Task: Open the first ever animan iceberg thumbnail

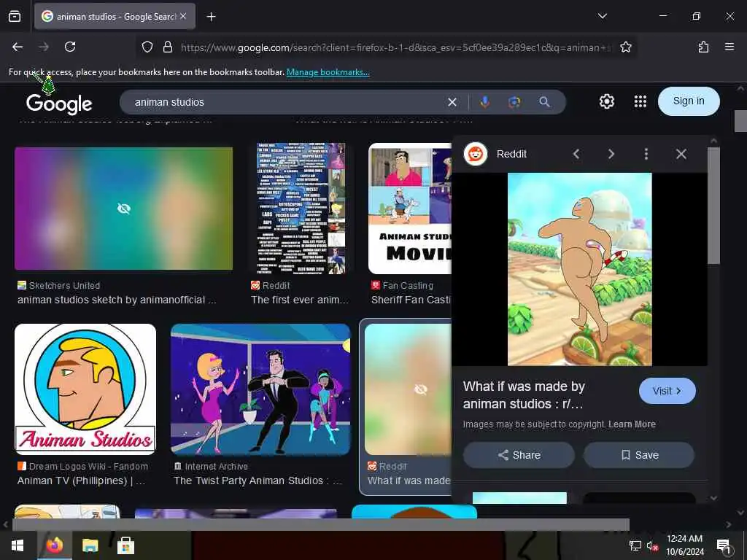Action: 301,208
